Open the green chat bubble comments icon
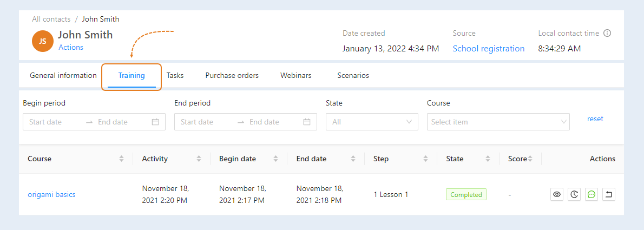 click(x=592, y=194)
